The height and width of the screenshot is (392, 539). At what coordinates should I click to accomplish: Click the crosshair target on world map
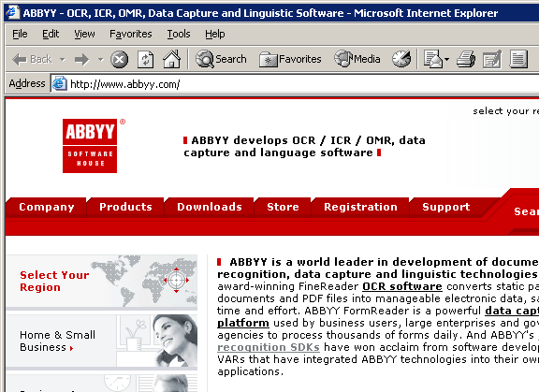point(176,280)
